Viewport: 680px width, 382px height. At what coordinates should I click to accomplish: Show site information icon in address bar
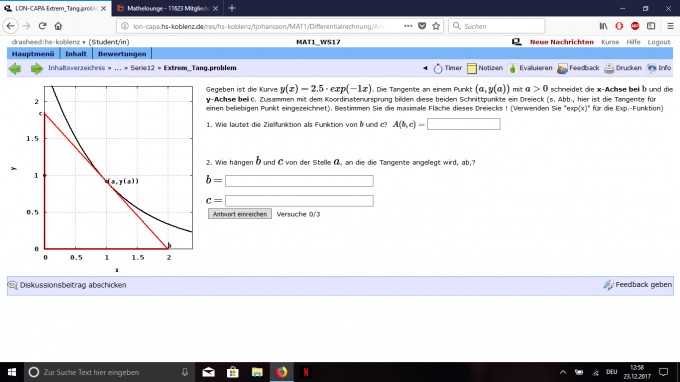click(125, 26)
